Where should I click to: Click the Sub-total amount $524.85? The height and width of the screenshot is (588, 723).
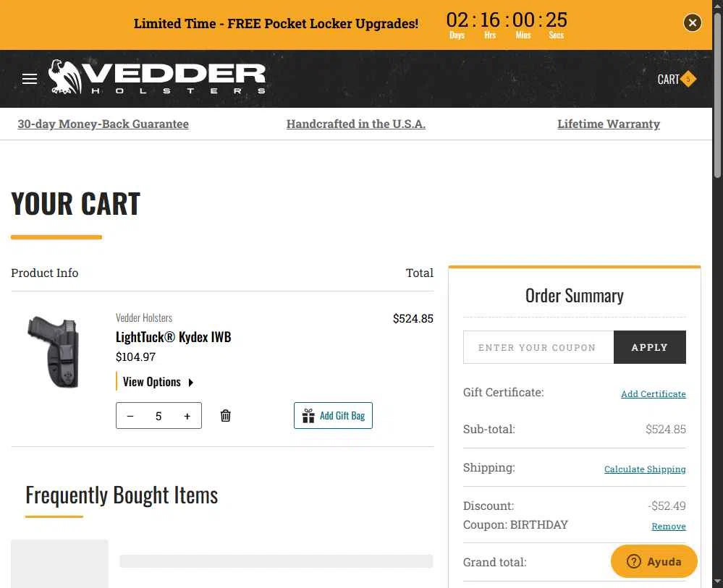[665, 430]
